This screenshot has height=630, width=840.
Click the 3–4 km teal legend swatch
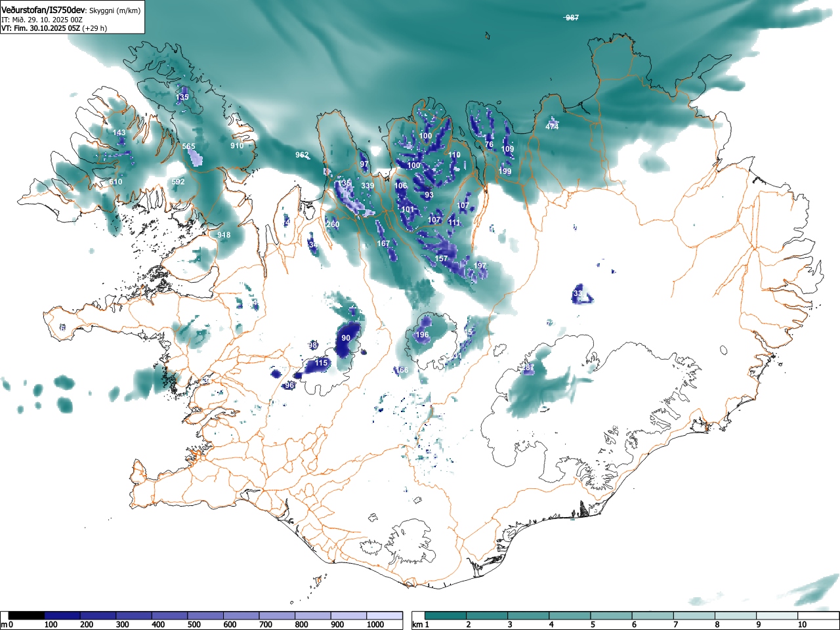click(x=529, y=616)
